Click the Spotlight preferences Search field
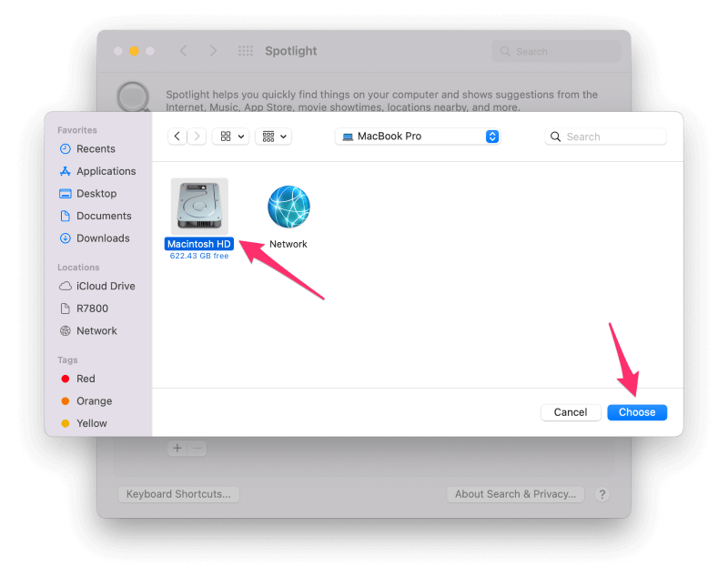This screenshot has width=728, height=577. [x=556, y=51]
